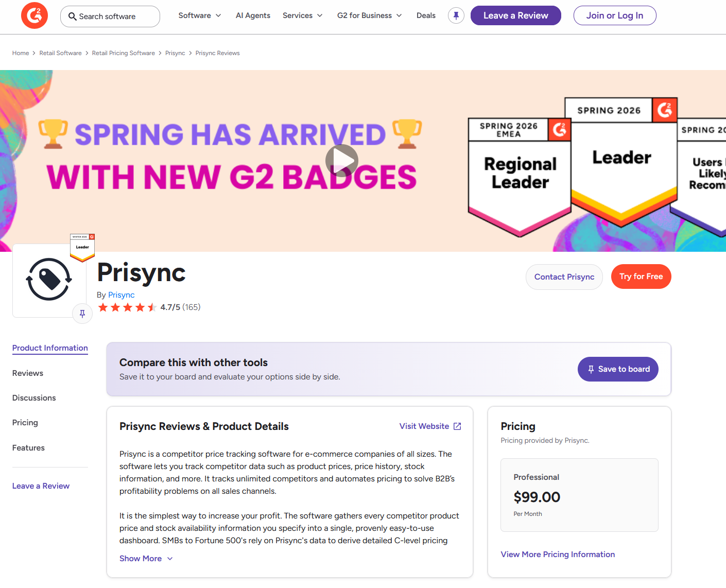Click inside the Search software field
The width and height of the screenshot is (726, 588).
[x=110, y=16]
